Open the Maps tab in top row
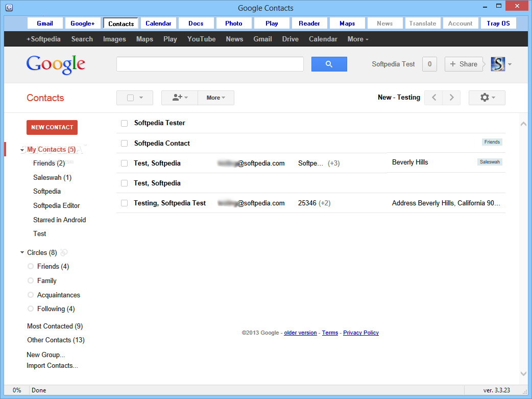The height and width of the screenshot is (399, 532). (x=347, y=24)
